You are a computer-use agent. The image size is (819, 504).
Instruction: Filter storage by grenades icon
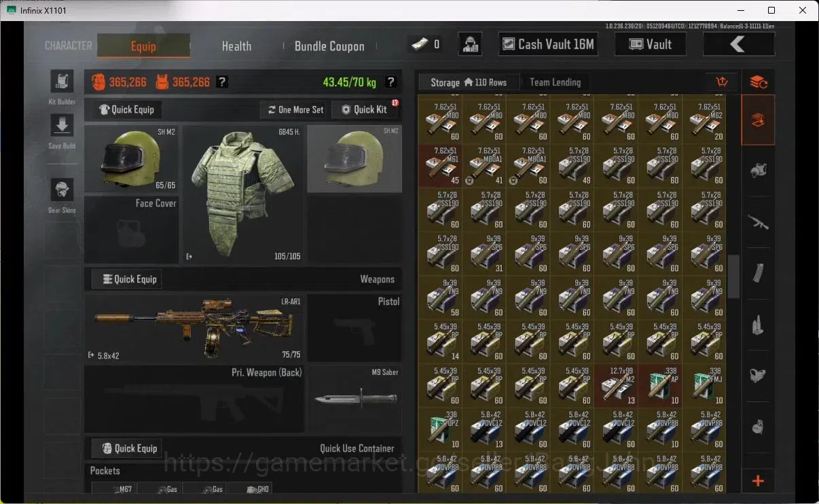pos(759,427)
